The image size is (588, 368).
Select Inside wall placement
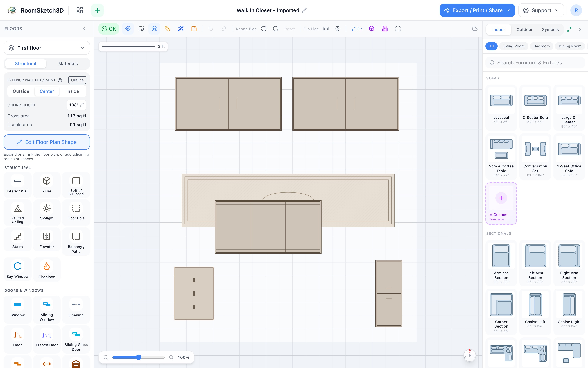tap(73, 91)
